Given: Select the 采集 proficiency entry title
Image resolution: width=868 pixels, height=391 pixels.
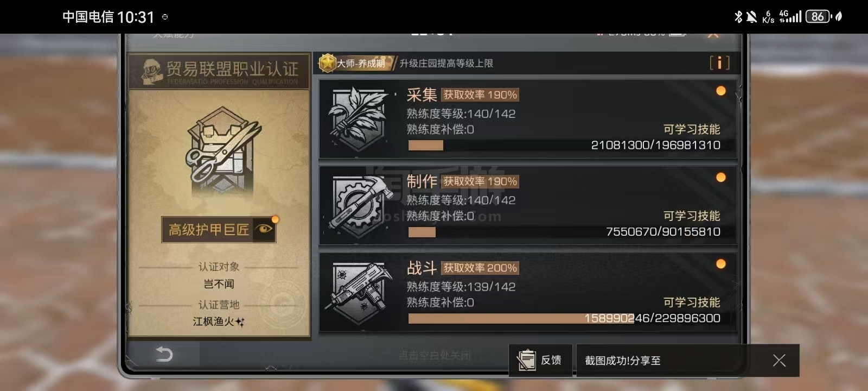Looking at the screenshot, I should click(422, 95).
